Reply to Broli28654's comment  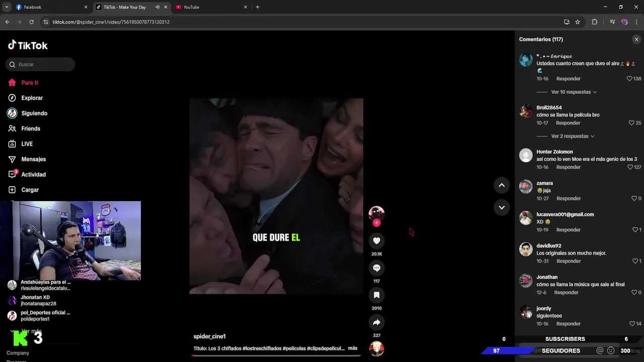coord(568,123)
